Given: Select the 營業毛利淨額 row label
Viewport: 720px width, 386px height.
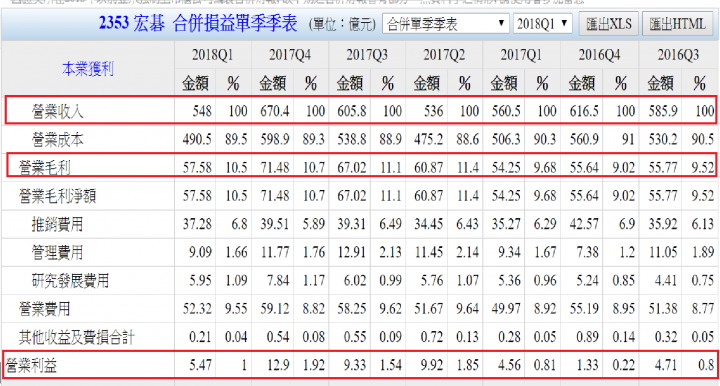Looking at the screenshot, I should tap(57, 196).
